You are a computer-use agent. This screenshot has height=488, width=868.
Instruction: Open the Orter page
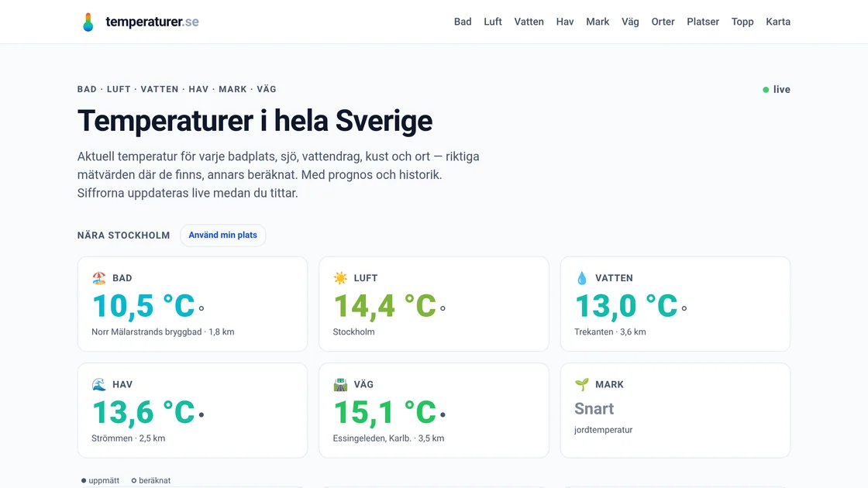pyautogui.click(x=663, y=22)
